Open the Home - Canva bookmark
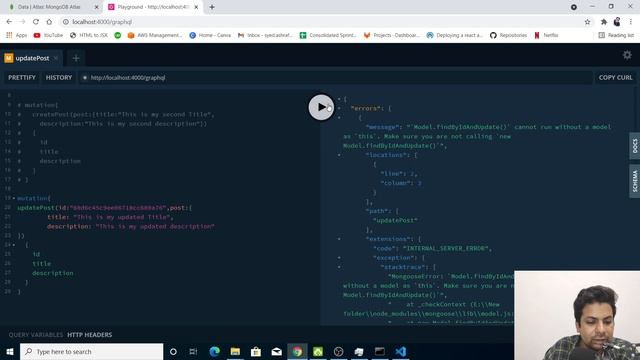 (210, 35)
